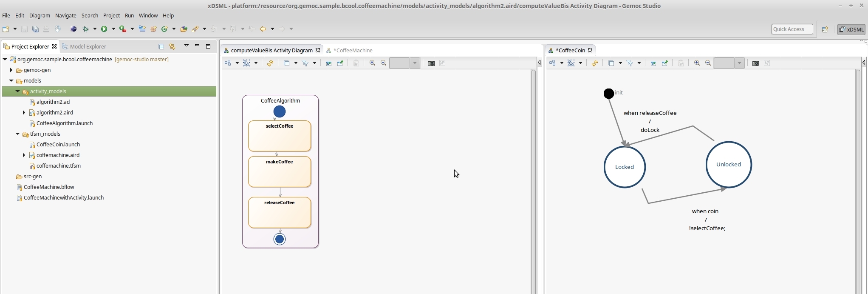The height and width of the screenshot is (294, 868).
Task: Click Refresh diagram in the CoffeeCoin toolbar
Action: point(595,63)
